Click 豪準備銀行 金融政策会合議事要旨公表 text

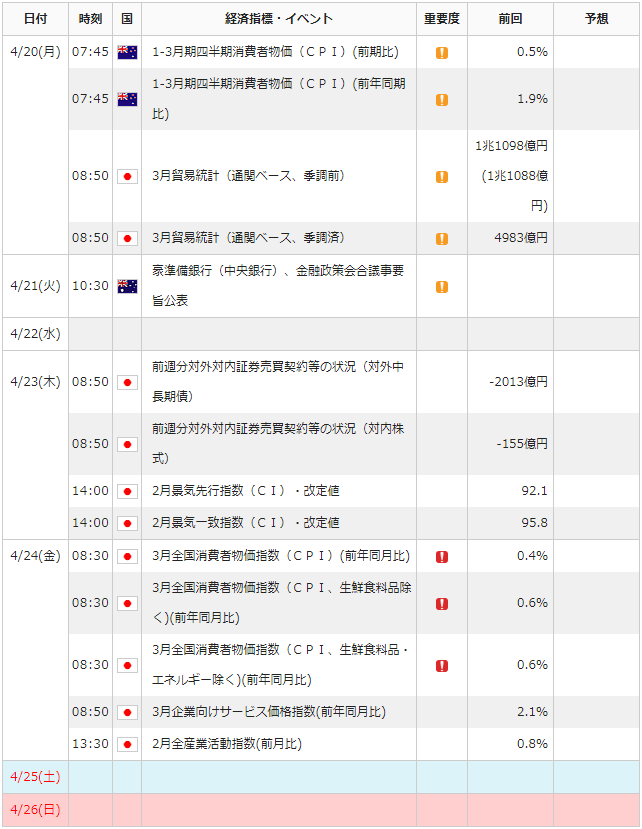click(278, 286)
